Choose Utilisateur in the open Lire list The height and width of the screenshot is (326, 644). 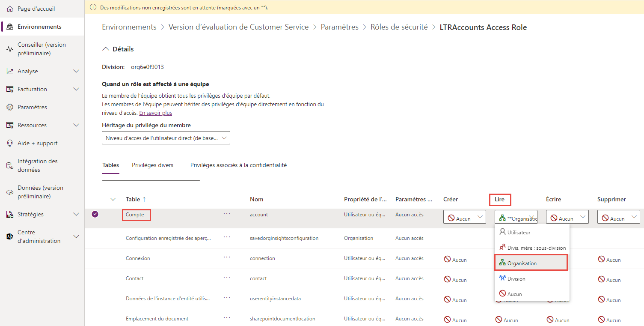pyautogui.click(x=532, y=233)
